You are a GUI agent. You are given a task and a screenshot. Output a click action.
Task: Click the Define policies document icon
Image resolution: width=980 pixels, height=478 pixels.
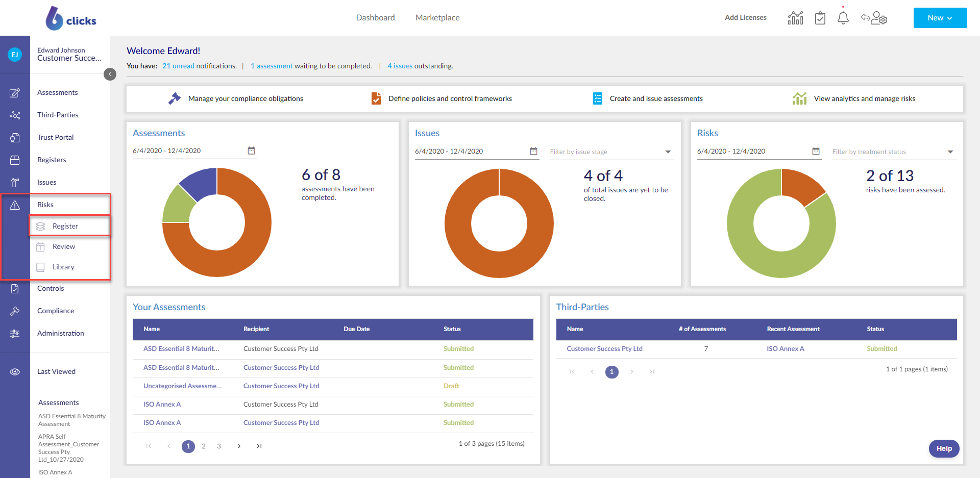(376, 98)
